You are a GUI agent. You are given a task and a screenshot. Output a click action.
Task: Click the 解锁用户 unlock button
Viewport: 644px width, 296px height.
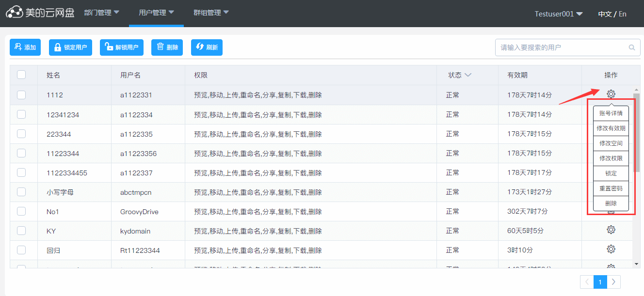(122, 47)
